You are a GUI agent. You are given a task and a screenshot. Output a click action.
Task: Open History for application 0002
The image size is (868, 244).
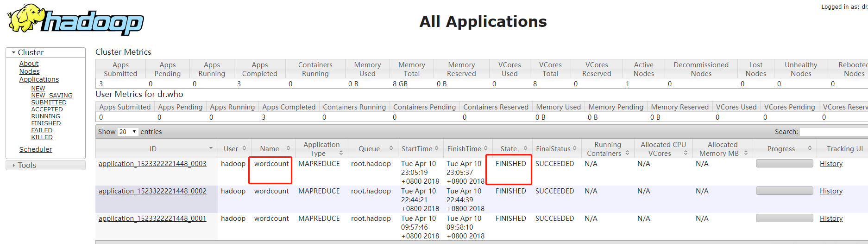[831, 191]
